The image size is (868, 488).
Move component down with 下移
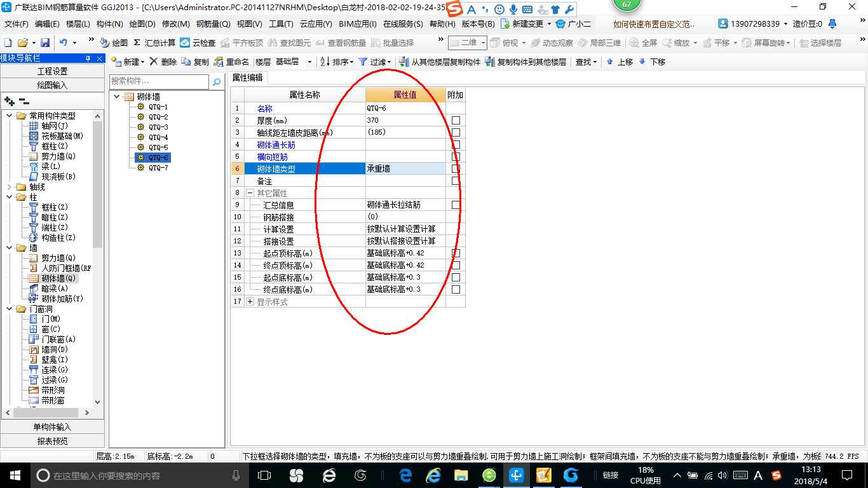[x=652, y=62]
